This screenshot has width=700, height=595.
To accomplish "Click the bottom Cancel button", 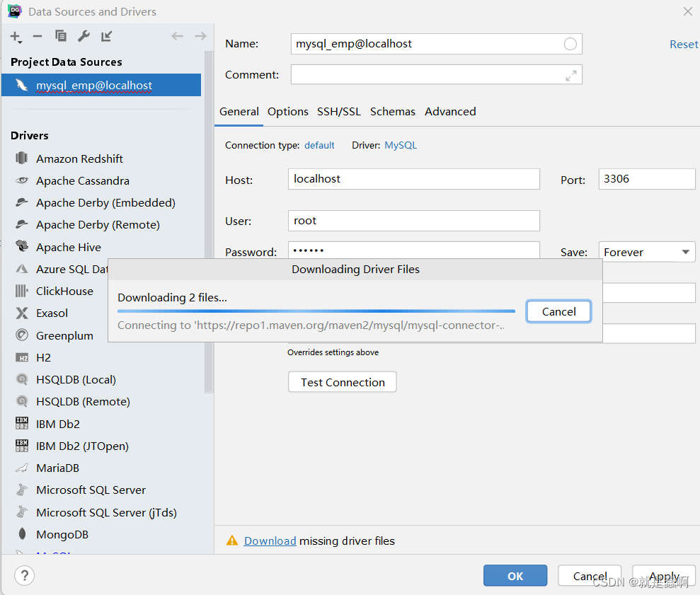I will pos(590,576).
